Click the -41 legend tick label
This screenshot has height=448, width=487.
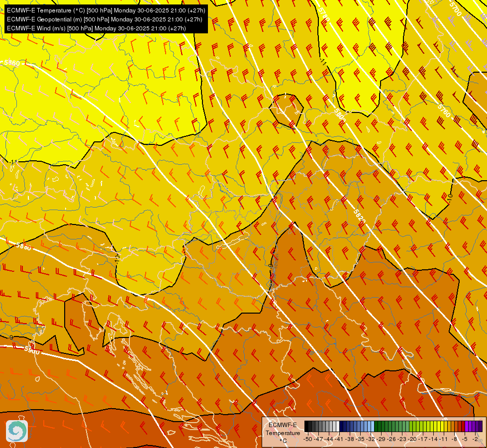click(x=339, y=439)
